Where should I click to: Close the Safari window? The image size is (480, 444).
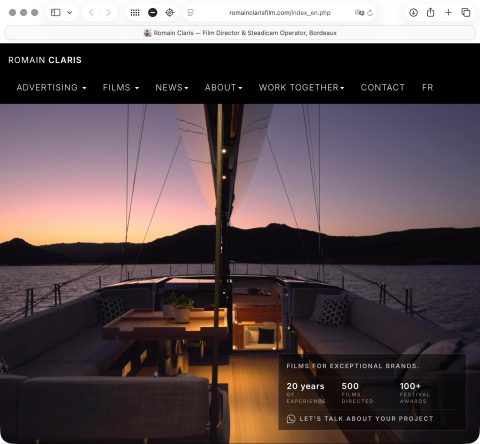coord(12,13)
